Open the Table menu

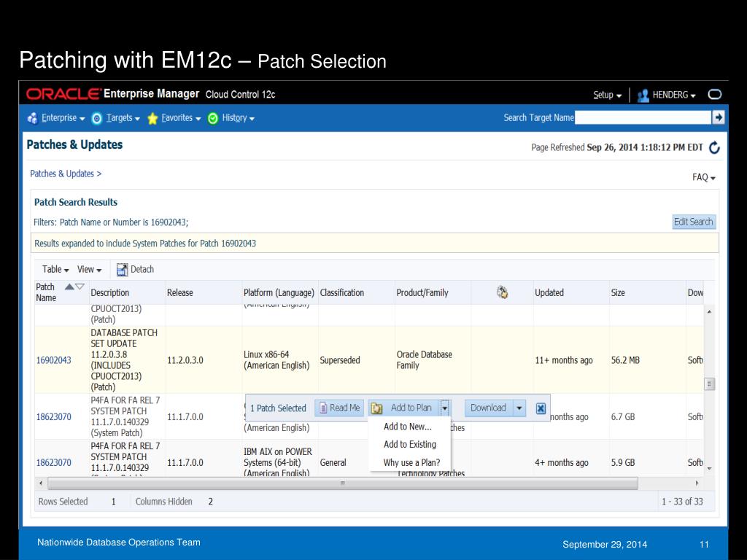(55, 270)
